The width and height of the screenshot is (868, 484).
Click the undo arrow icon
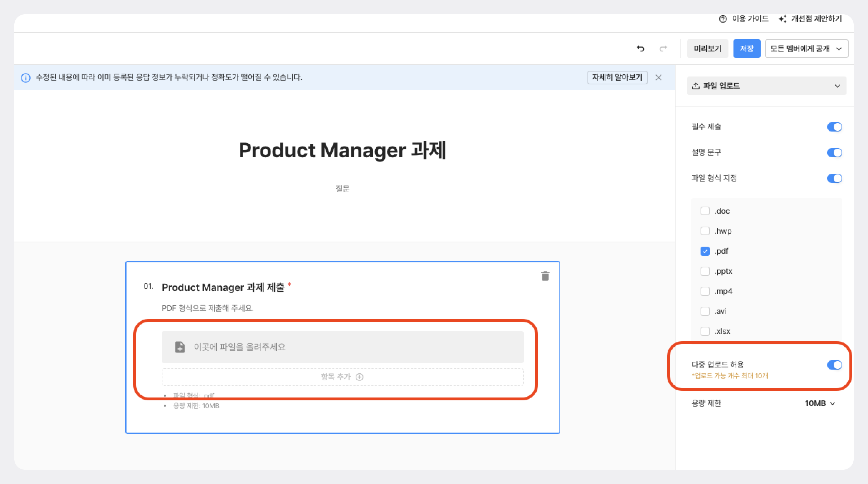640,49
